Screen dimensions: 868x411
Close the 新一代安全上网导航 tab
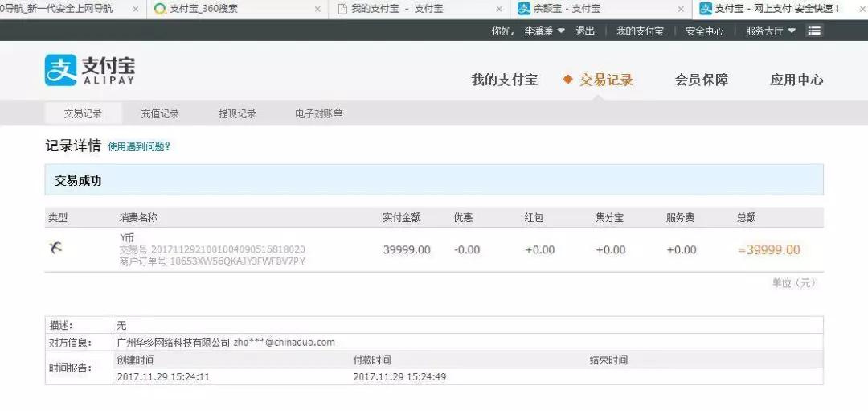(x=136, y=10)
